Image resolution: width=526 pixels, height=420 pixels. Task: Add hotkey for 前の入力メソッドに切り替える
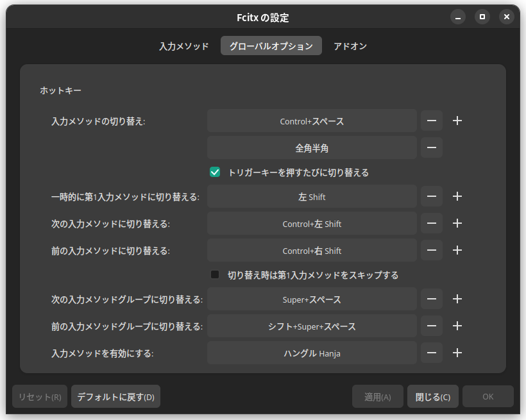457,250
